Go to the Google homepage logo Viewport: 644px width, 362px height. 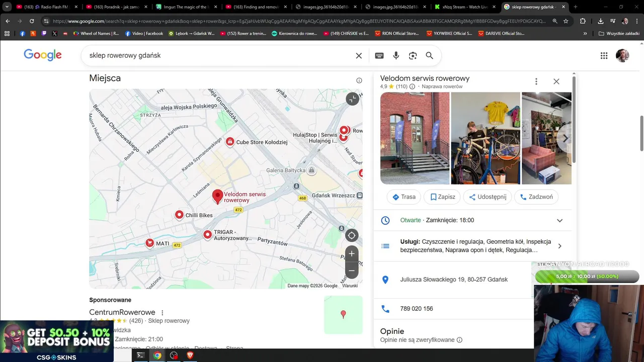[x=43, y=55]
